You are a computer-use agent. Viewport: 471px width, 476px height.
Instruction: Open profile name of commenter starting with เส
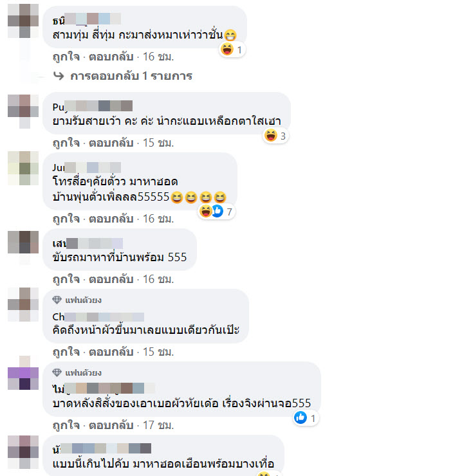pos(88,243)
